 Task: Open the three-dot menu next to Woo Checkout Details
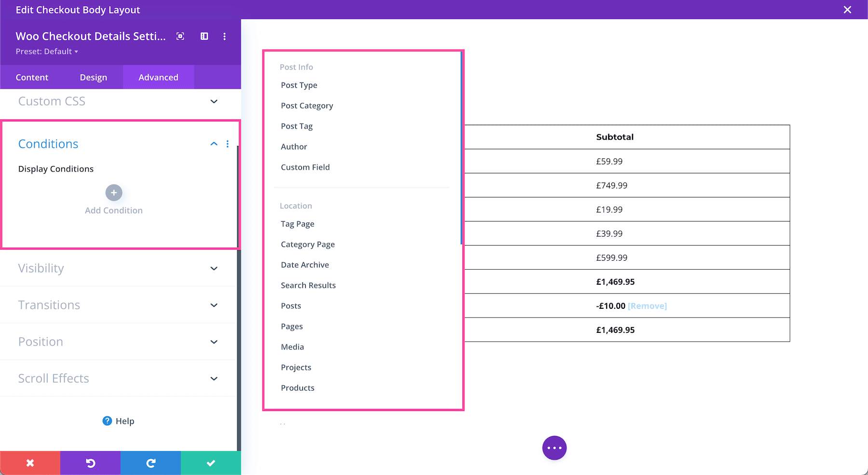pos(224,36)
